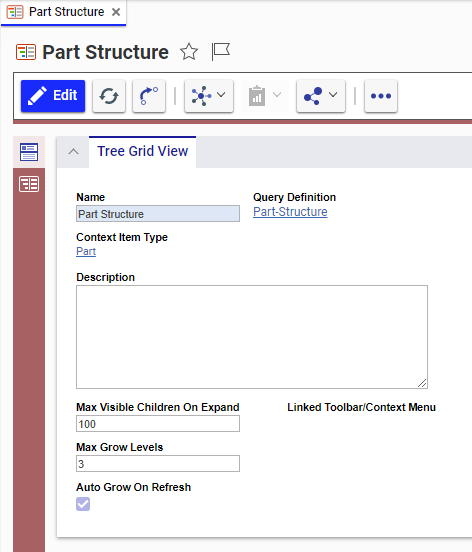Screen dimensions: 472x552
Task: Open the Part-Structure query definition link
Action: tap(290, 212)
